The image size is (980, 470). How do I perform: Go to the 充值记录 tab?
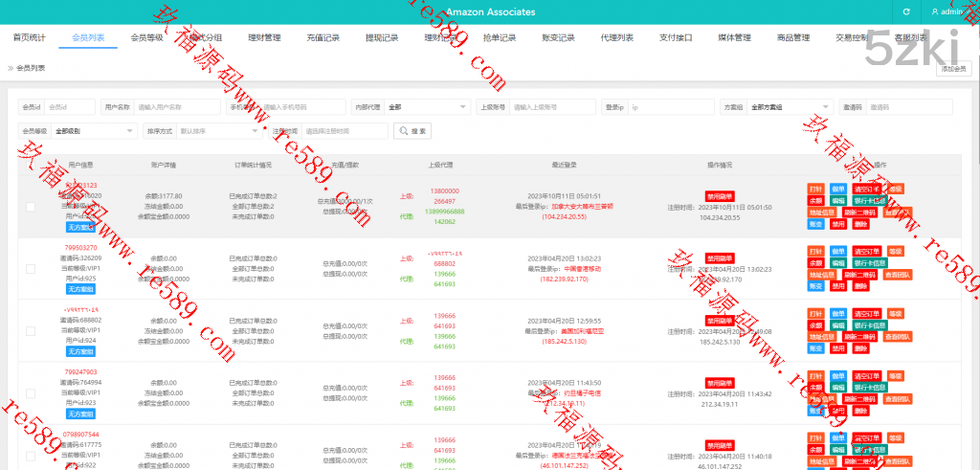tap(323, 38)
